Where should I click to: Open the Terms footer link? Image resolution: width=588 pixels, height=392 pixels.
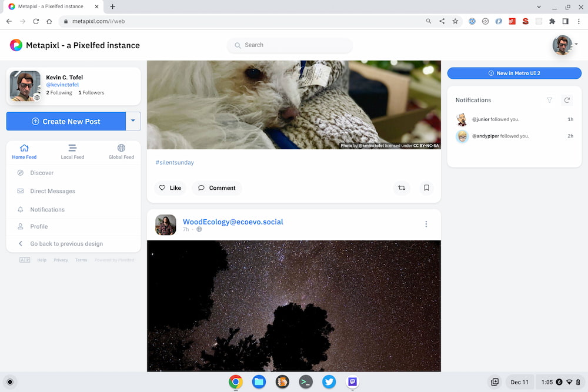[81, 260]
